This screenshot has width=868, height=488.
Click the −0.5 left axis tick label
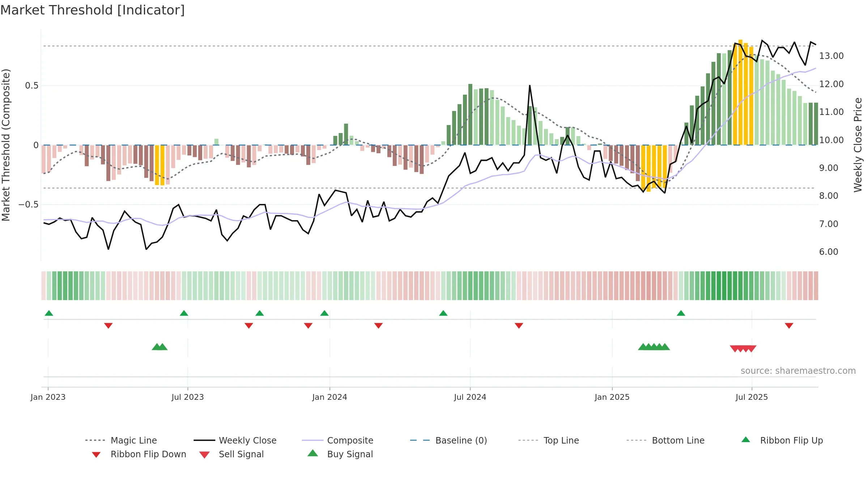29,205
